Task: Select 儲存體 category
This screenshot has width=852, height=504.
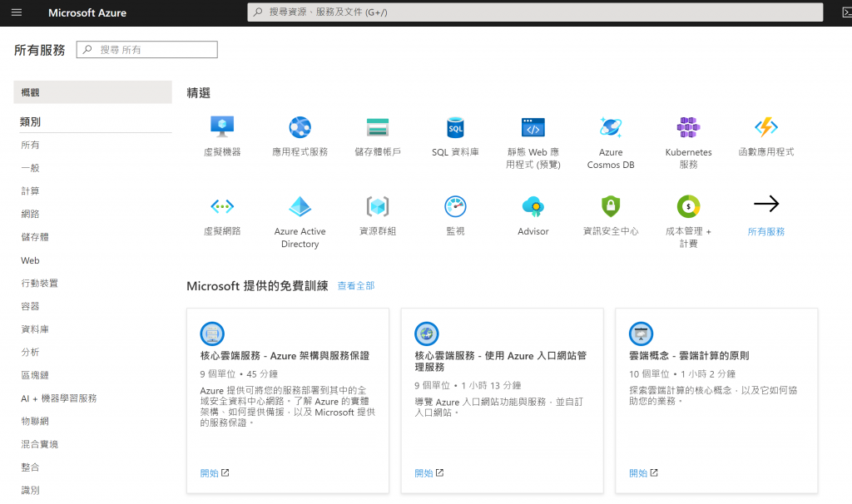Action: [35, 237]
